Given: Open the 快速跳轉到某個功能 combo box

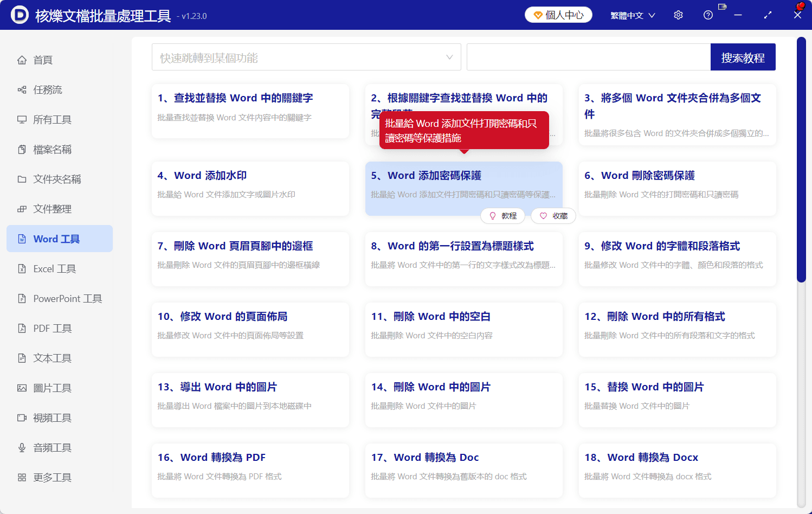Looking at the screenshot, I should click(x=306, y=57).
